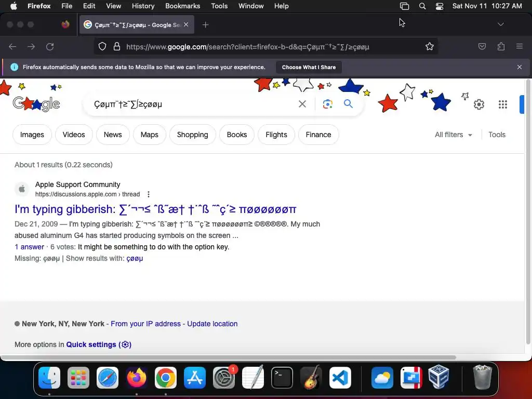Open Quick settings link in footer
Viewport: 532px width, 399px height.
coord(98,344)
